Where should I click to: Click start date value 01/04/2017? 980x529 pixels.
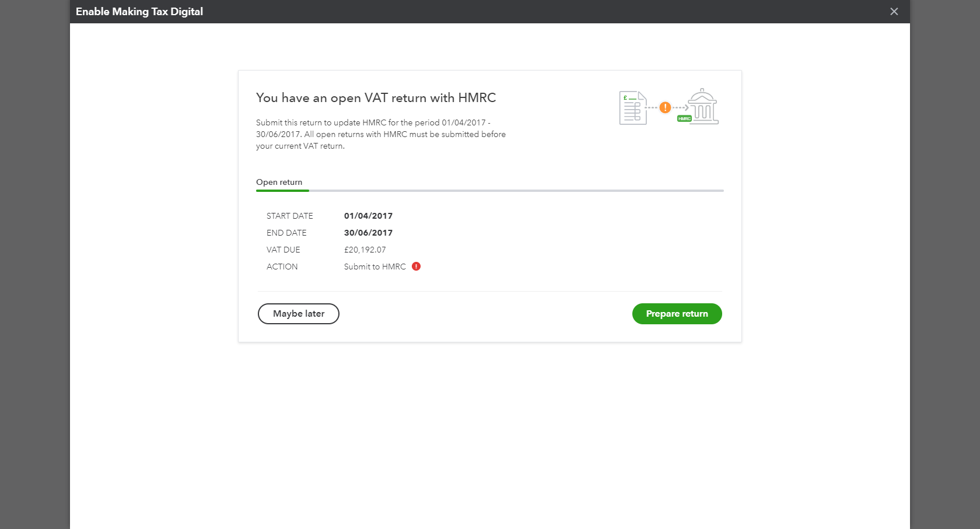pyautogui.click(x=368, y=216)
